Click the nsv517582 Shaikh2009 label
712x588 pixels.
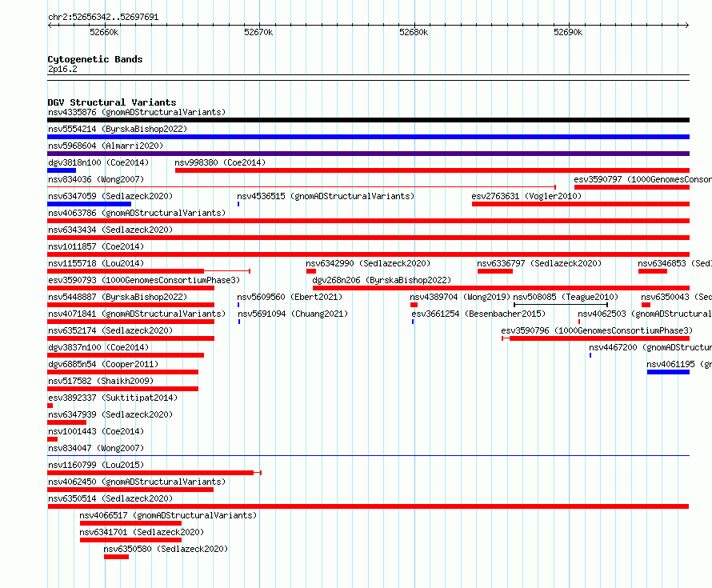101,381
